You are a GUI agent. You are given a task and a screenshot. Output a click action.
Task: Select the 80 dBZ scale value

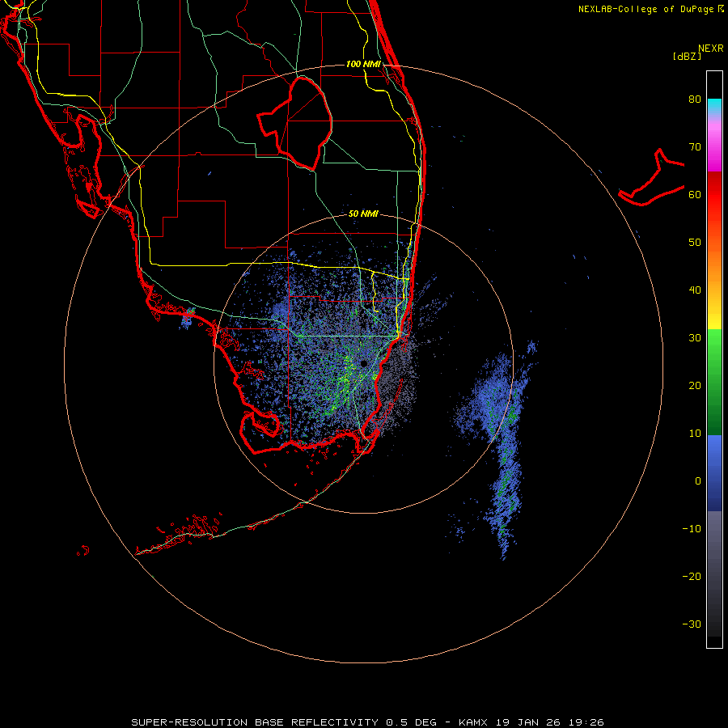[x=695, y=99]
